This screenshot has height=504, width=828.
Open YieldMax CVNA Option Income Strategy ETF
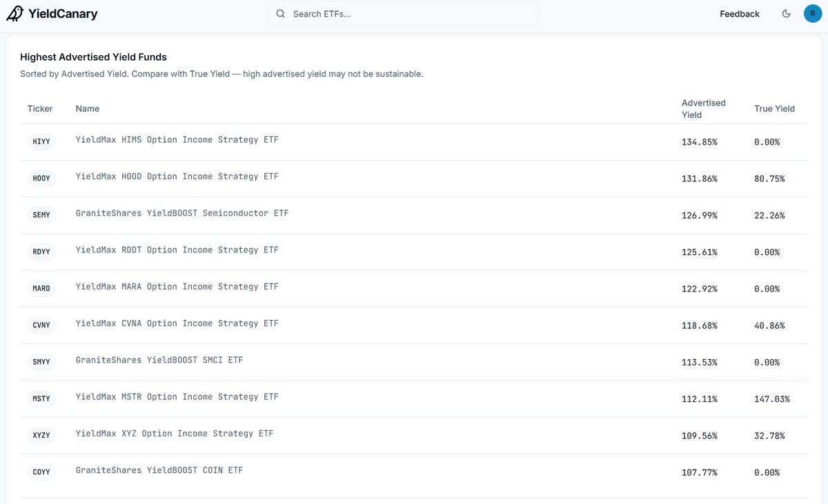(177, 323)
